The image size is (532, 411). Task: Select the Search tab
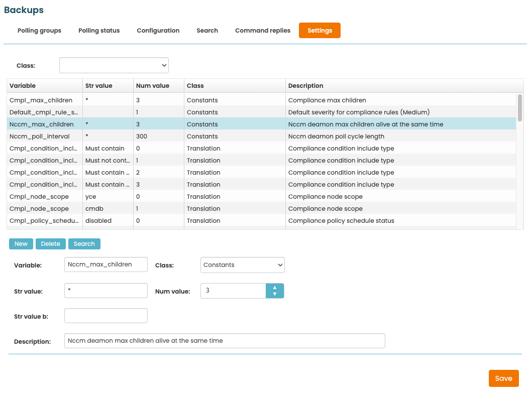point(207,31)
